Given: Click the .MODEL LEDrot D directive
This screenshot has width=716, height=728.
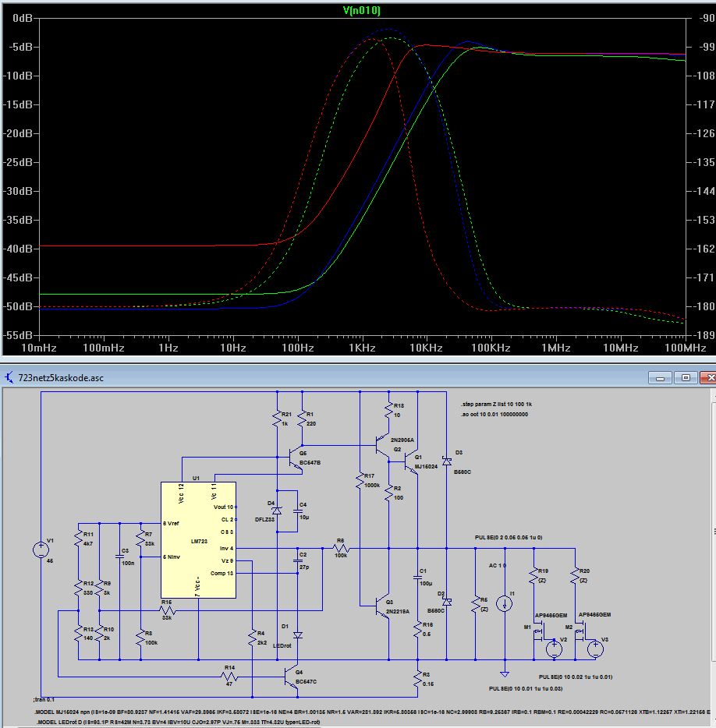Looking at the screenshot, I should point(179,723).
